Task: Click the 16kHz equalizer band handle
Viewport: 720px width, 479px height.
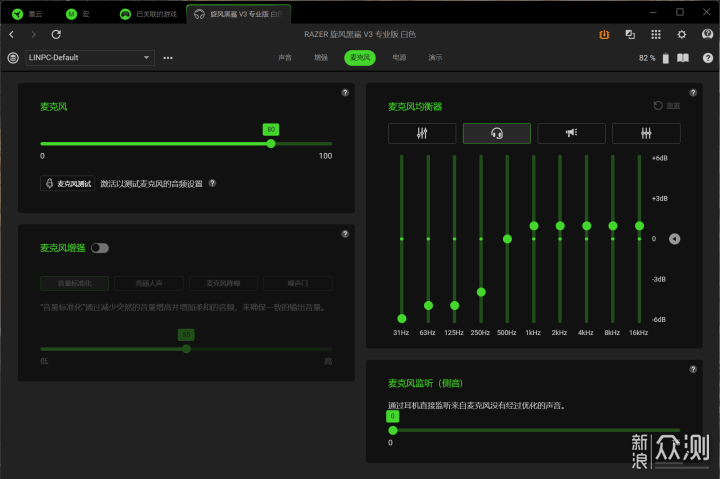Action: coord(639,225)
